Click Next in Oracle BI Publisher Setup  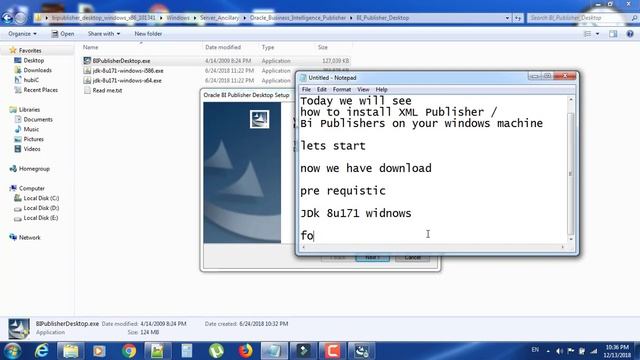[x=372, y=258]
